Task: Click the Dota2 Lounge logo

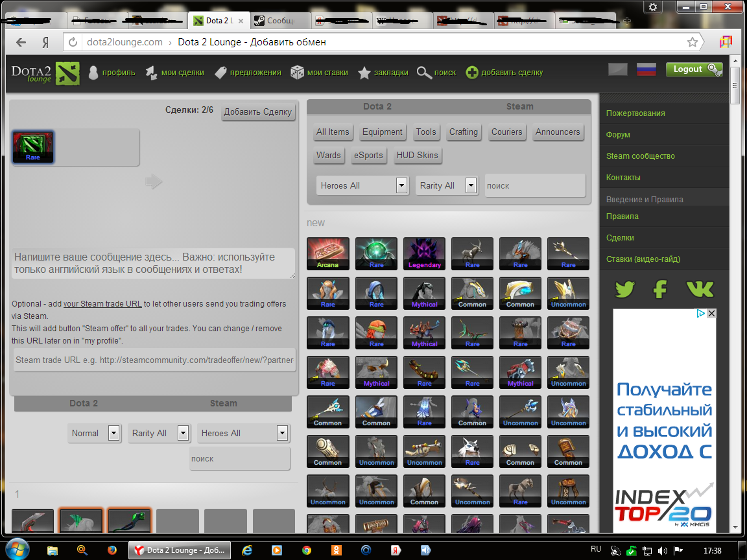Action: point(45,73)
